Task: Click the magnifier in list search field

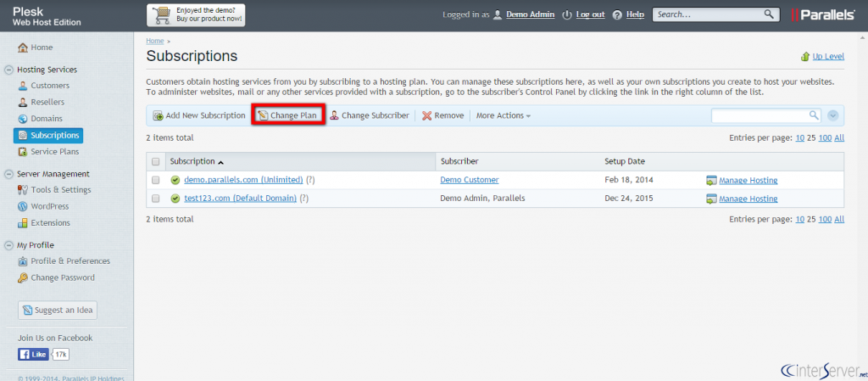Action: [x=814, y=115]
